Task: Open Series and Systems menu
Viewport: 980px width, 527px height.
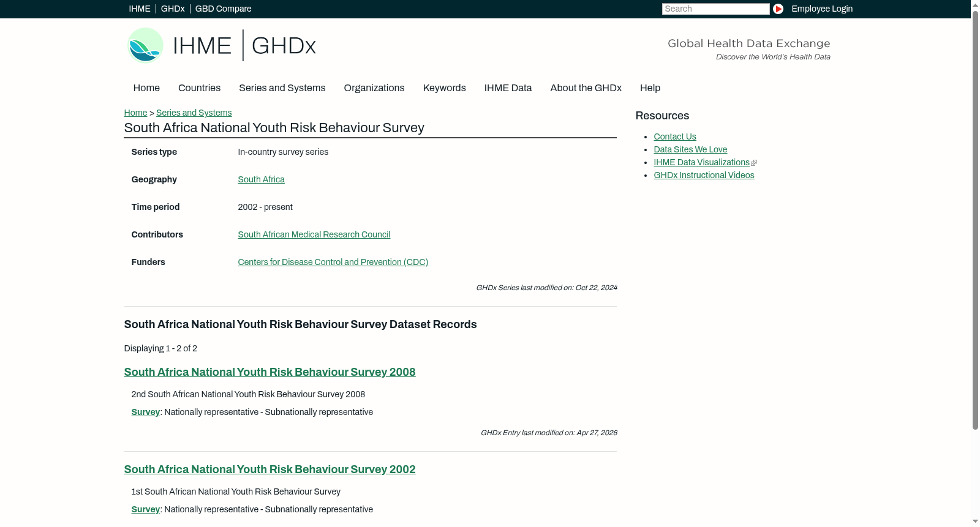Action: pyautogui.click(x=282, y=88)
